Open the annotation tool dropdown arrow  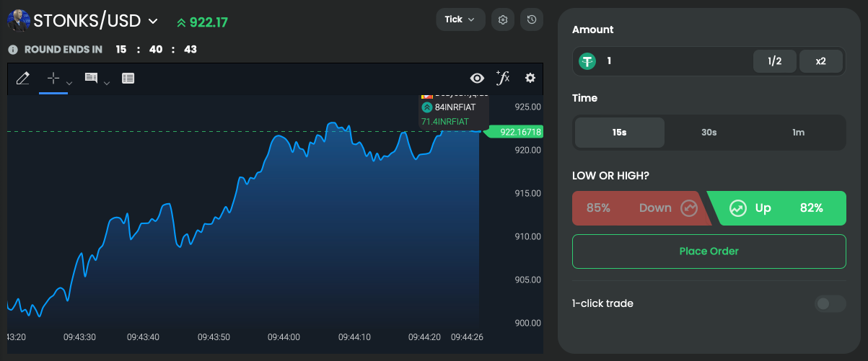[x=107, y=83]
